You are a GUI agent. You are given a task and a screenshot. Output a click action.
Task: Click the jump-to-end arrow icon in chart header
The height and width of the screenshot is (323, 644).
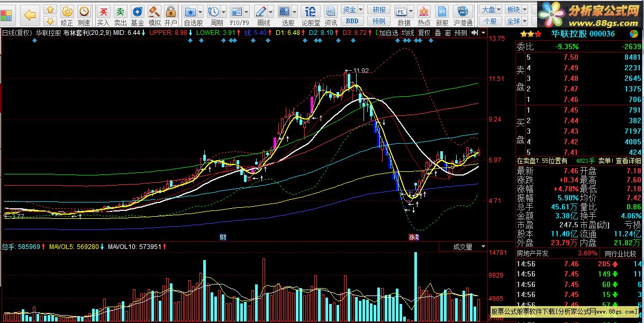[x=475, y=33]
